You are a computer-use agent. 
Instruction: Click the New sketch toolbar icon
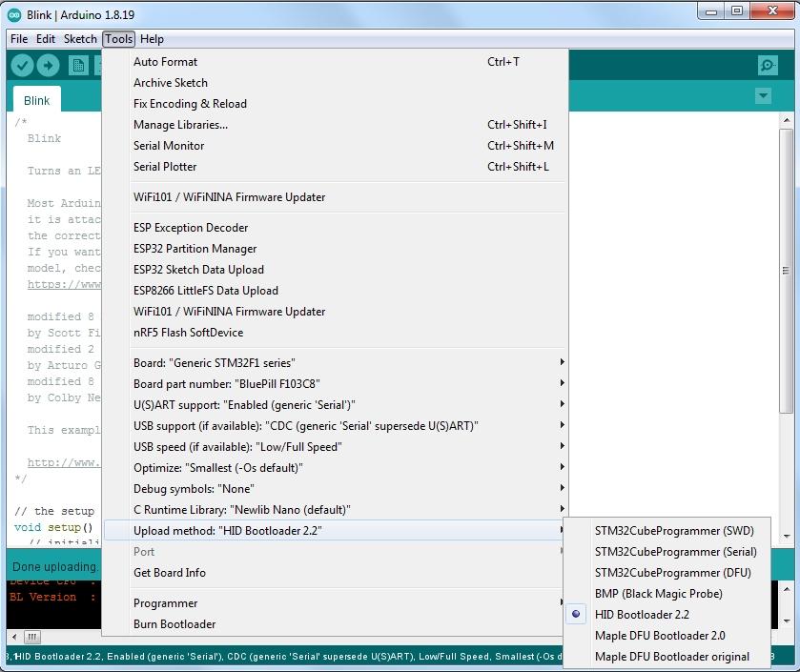point(78,65)
